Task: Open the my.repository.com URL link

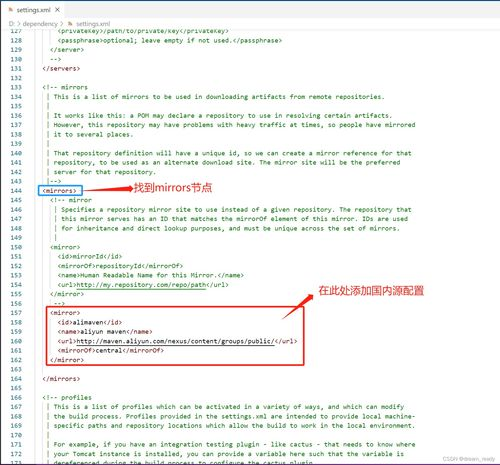Action: [x=141, y=285]
